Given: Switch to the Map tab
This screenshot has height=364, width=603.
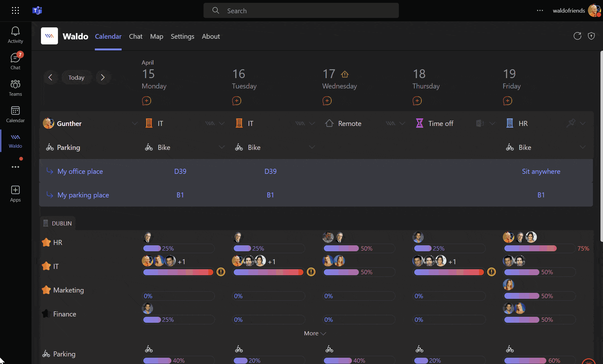Looking at the screenshot, I should pos(157,36).
